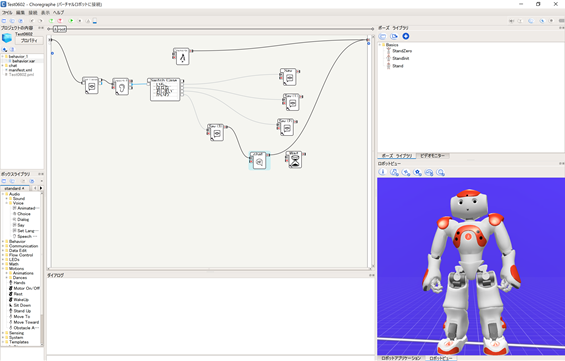The image size is (565, 361).
Task: Click the blue add pose button
Action: (406, 36)
